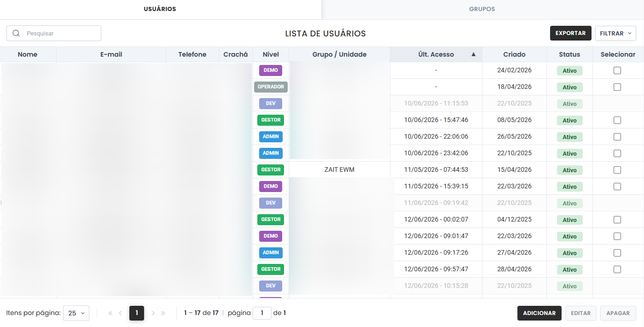Click created date 15/04/2026
The height and width of the screenshot is (327, 644).
tap(514, 170)
